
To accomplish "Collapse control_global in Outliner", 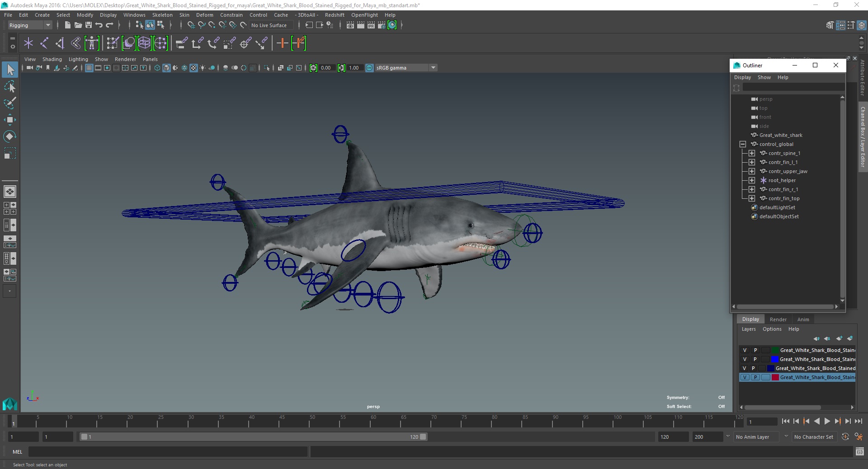I will 743,144.
